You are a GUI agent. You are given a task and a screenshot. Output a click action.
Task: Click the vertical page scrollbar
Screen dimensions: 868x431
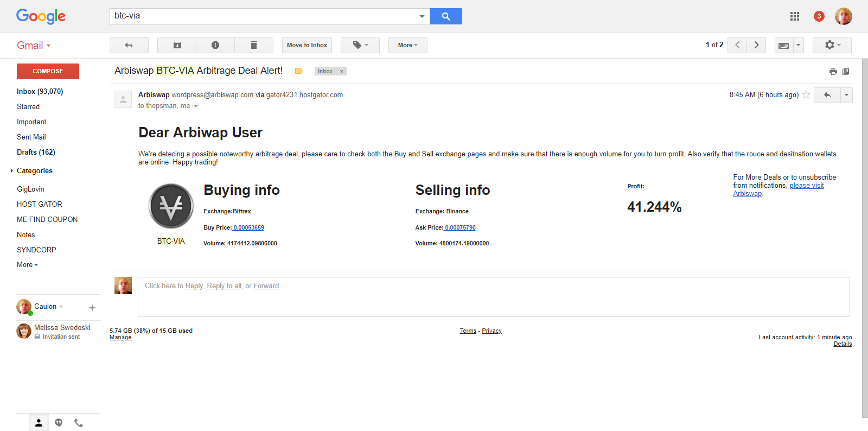865,239
